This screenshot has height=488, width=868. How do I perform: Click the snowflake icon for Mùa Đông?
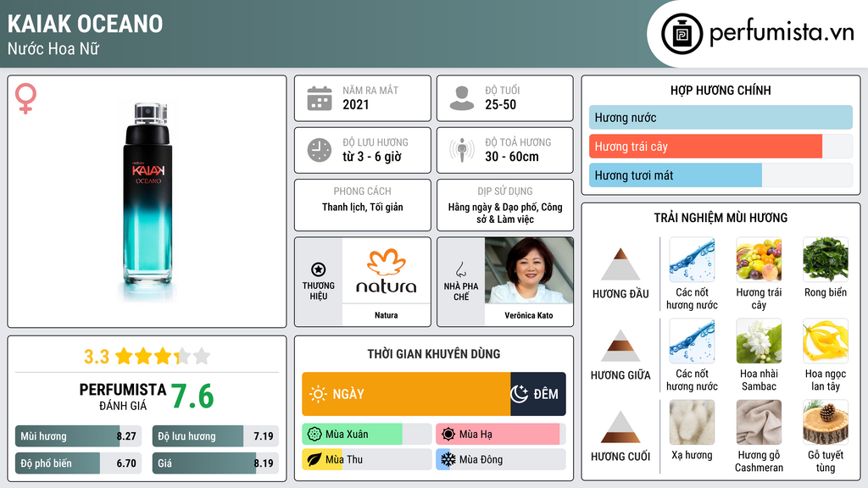coord(448,460)
